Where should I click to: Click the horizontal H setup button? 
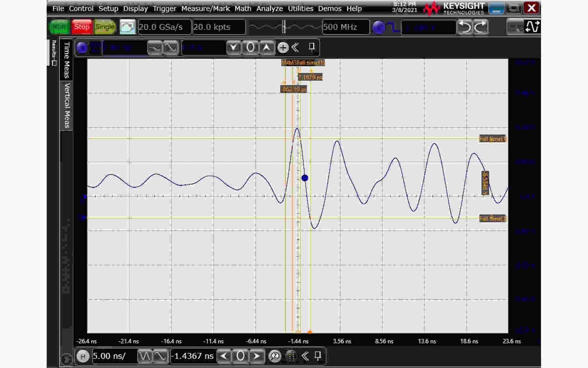tap(83, 356)
